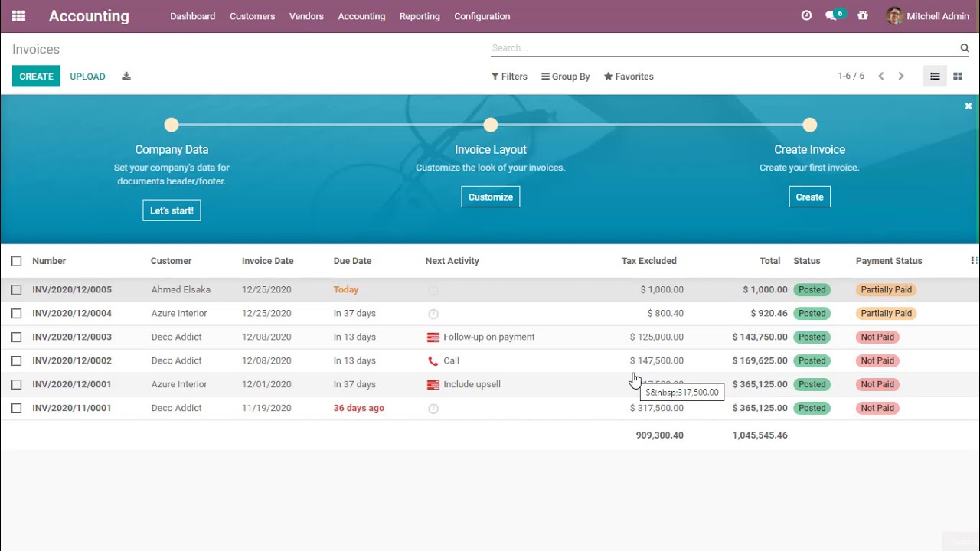Click upsell activity icon for INV/2020/12/0001

[x=433, y=384]
